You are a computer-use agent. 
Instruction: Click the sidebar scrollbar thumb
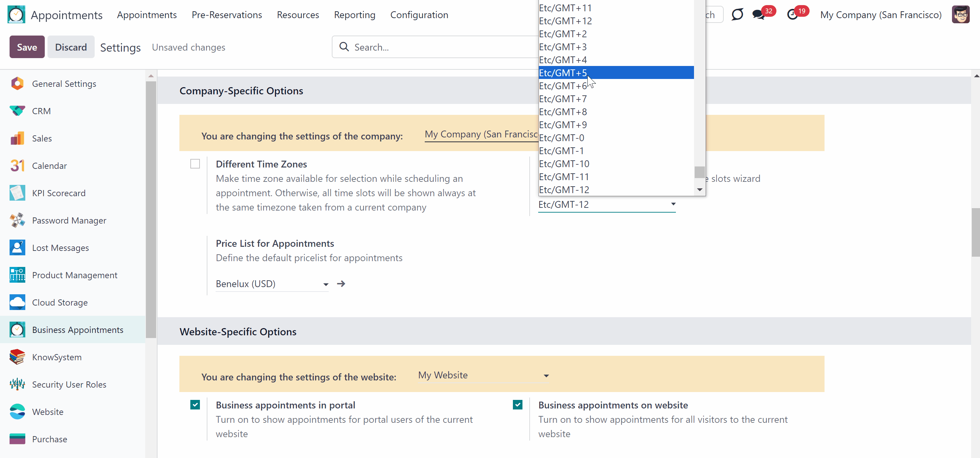point(151,209)
